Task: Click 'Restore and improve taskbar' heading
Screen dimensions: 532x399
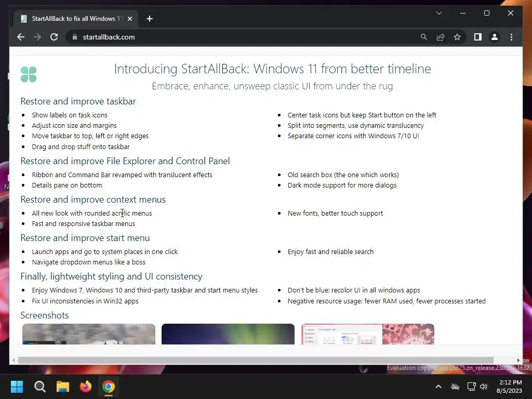Action: click(78, 101)
